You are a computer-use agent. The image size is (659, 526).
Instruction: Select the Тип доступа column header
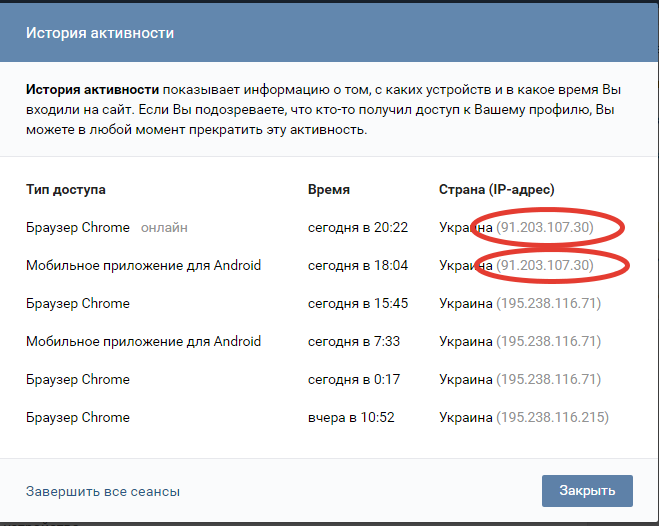(x=66, y=189)
